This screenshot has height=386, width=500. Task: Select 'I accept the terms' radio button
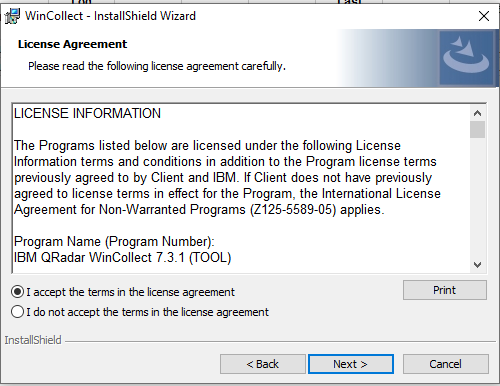[17, 292]
